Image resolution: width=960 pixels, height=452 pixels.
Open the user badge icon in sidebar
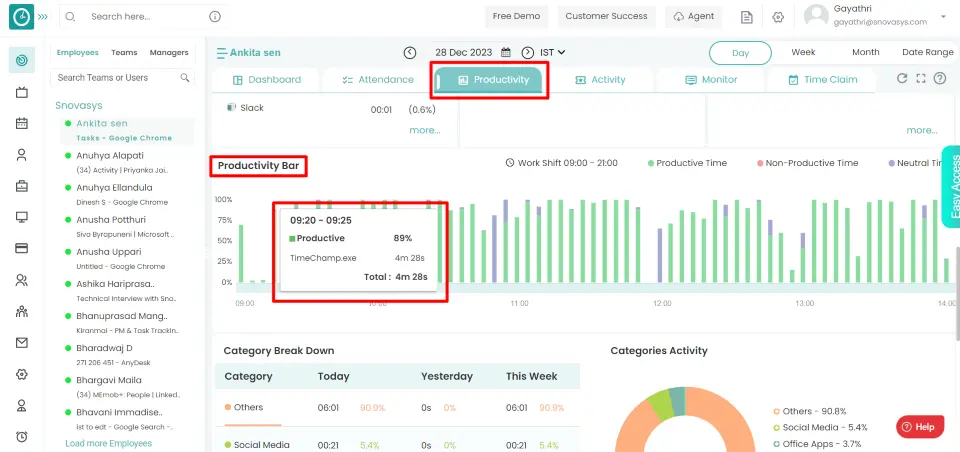[x=21, y=405]
